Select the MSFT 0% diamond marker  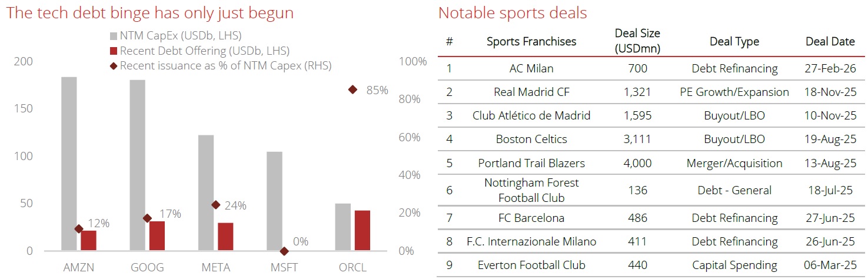click(x=284, y=251)
